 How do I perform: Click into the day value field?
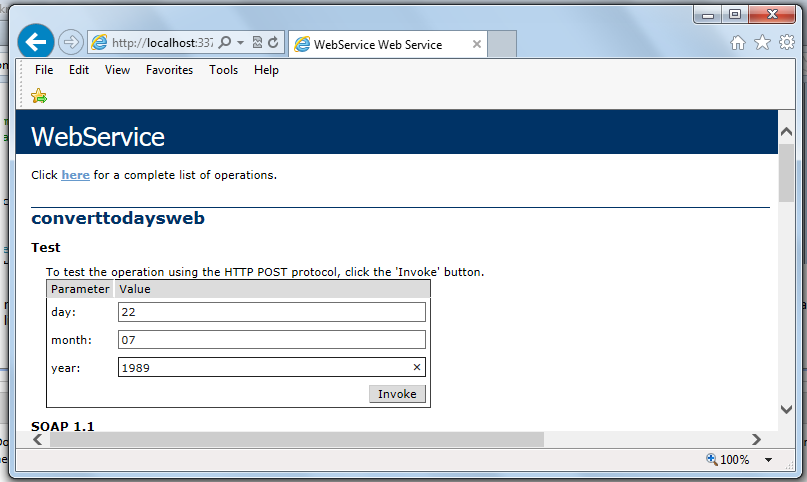(x=272, y=312)
